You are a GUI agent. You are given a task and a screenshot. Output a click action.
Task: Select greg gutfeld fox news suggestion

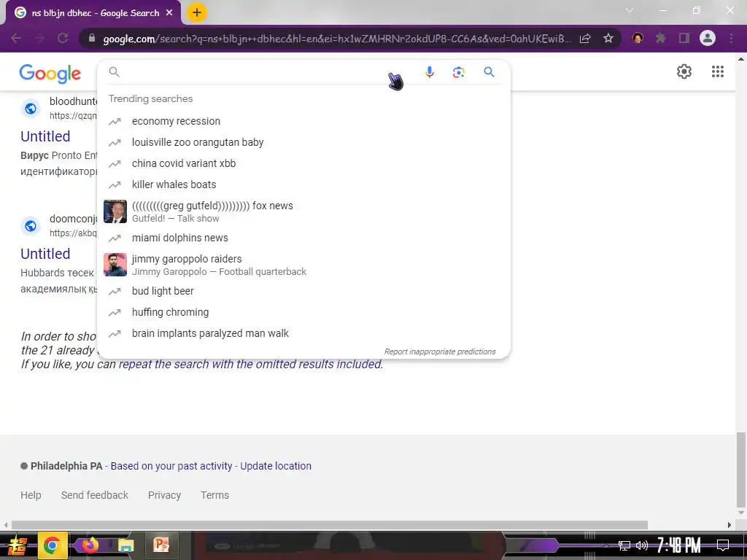point(303,211)
